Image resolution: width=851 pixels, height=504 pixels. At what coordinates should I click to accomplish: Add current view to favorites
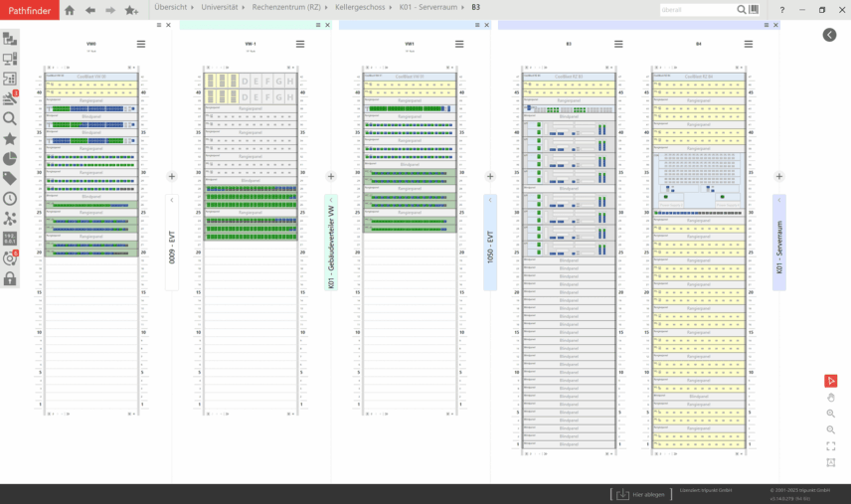(x=131, y=10)
